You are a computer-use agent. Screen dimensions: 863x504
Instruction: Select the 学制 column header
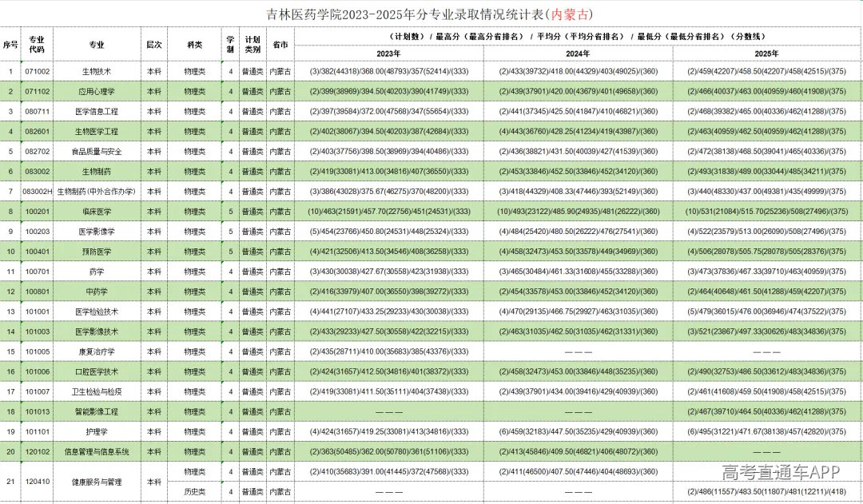(x=231, y=45)
